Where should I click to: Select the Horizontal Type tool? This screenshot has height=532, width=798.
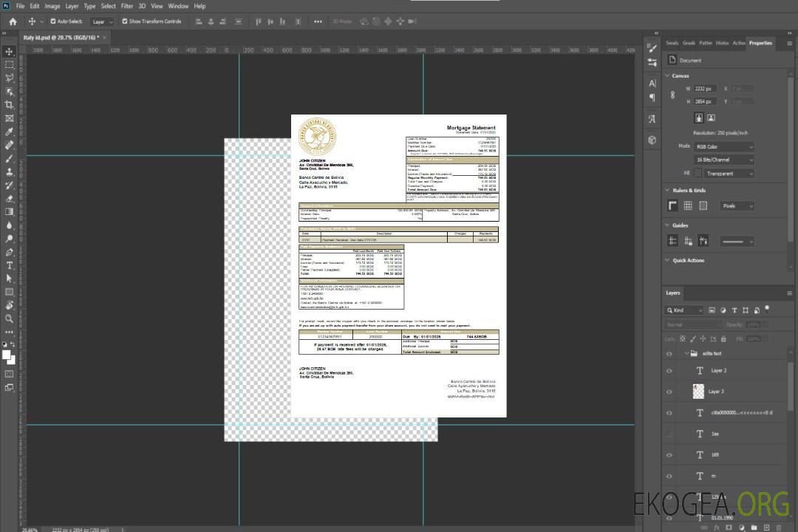click(10, 265)
